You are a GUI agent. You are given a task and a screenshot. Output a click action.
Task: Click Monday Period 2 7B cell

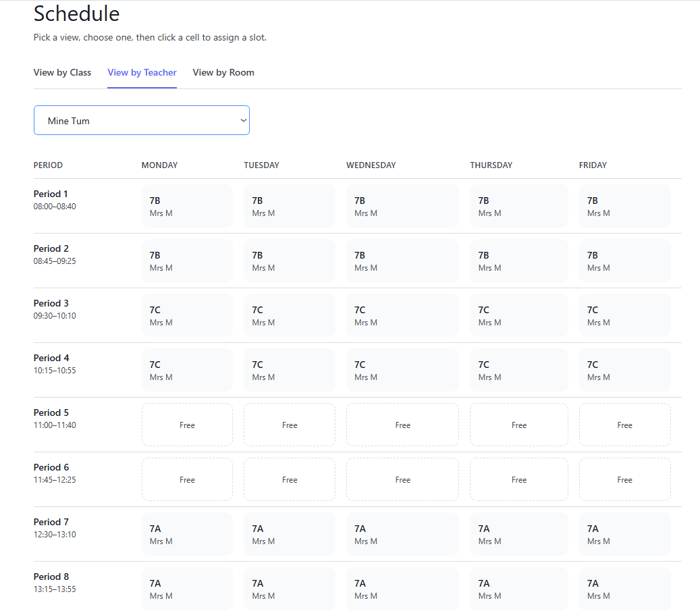[x=187, y=261]
